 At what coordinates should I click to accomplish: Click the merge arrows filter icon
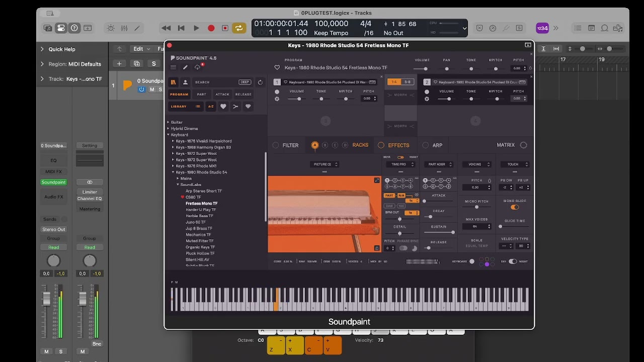[x=235, y=107]
